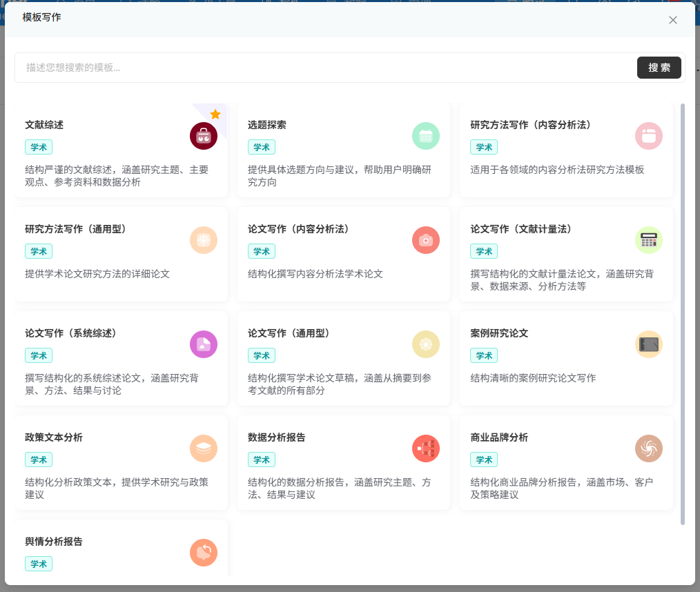This screenshot has width=700, height=592.
Task: Click the 政策文本分析 orange layers icon
Action: [x=204, y=448]
